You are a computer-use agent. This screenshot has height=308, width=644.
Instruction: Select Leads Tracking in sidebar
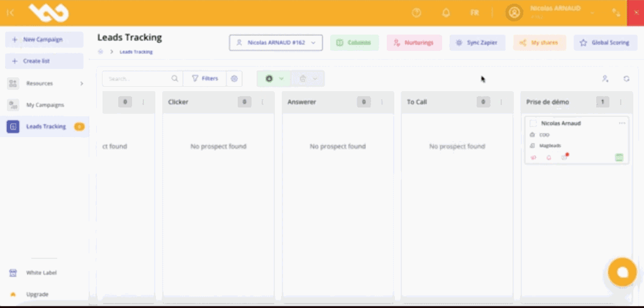click(45, 126)
